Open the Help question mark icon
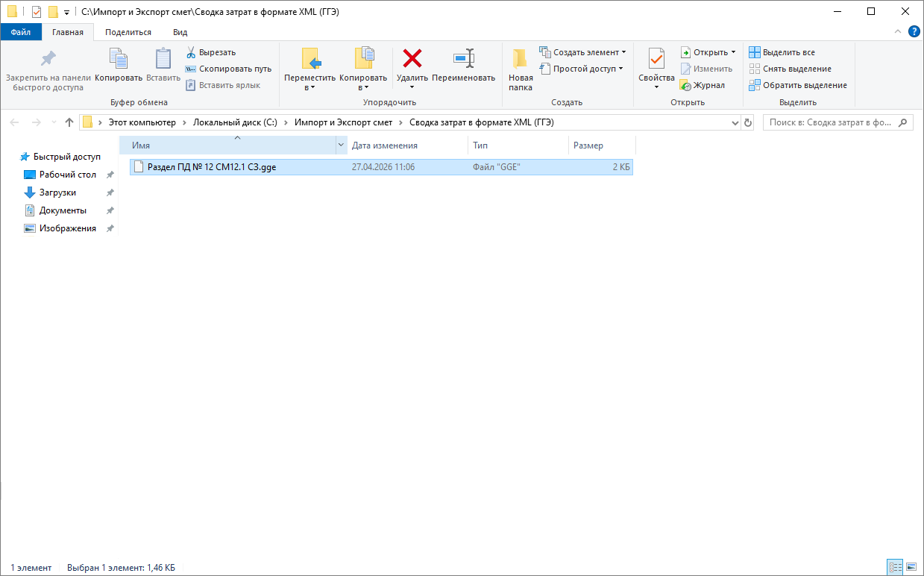 [914, 31]
